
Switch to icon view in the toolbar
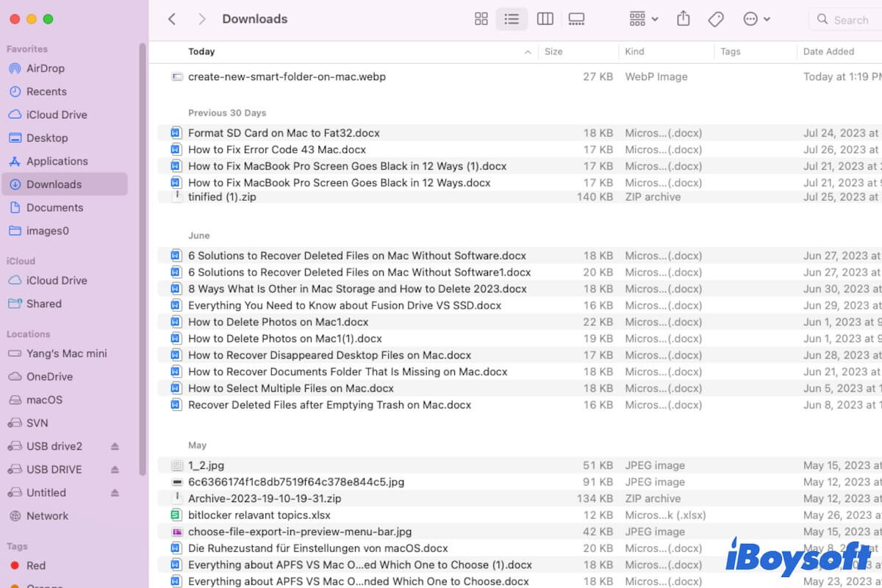tap(481, 18)
